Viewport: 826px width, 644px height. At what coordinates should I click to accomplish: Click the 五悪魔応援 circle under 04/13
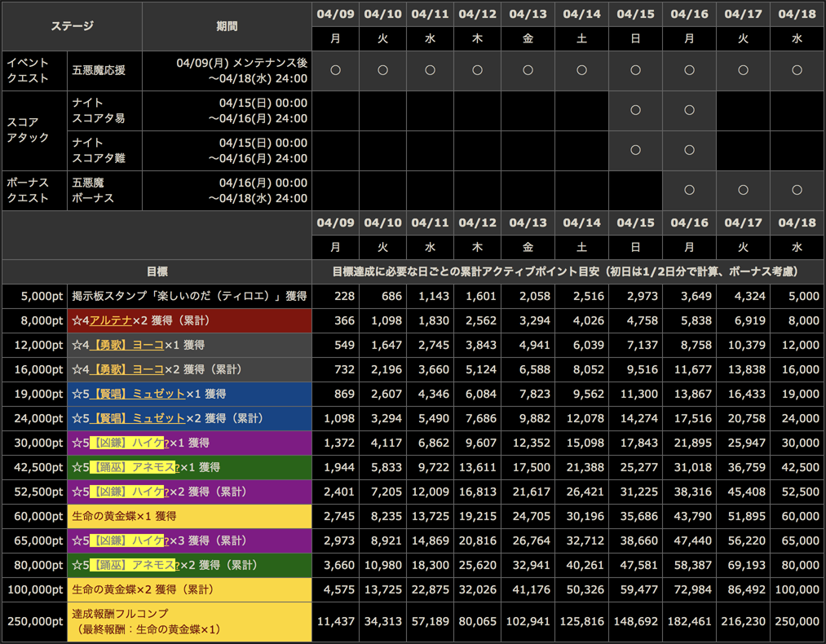point(528,71)
